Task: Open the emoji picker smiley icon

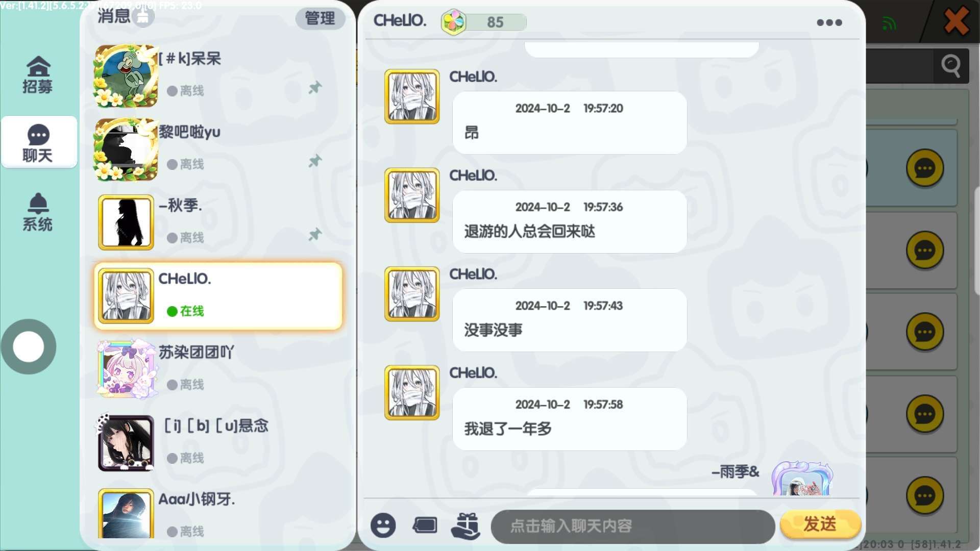Action: [383, 525]
